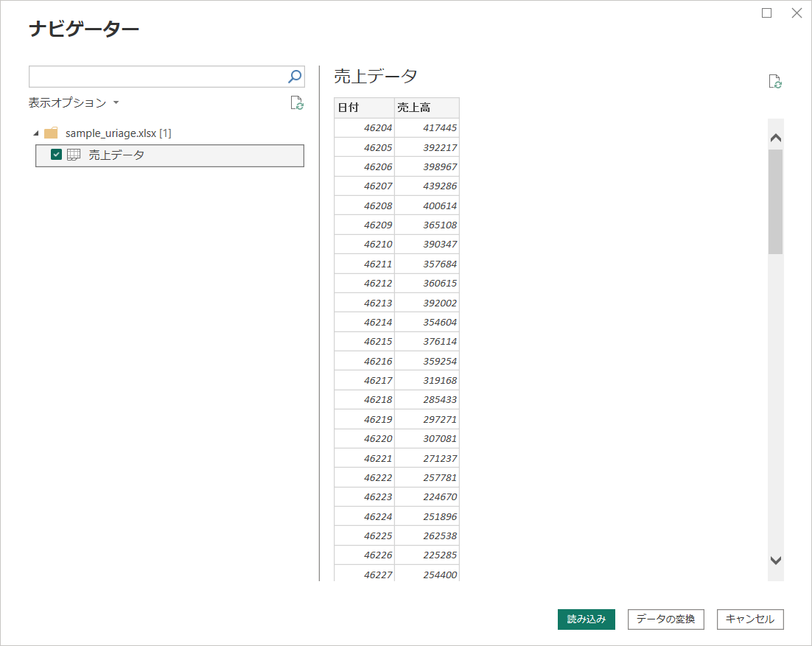812x646 pixels.
Task: Click cell with date 46220
Action: tap(364, 438)
